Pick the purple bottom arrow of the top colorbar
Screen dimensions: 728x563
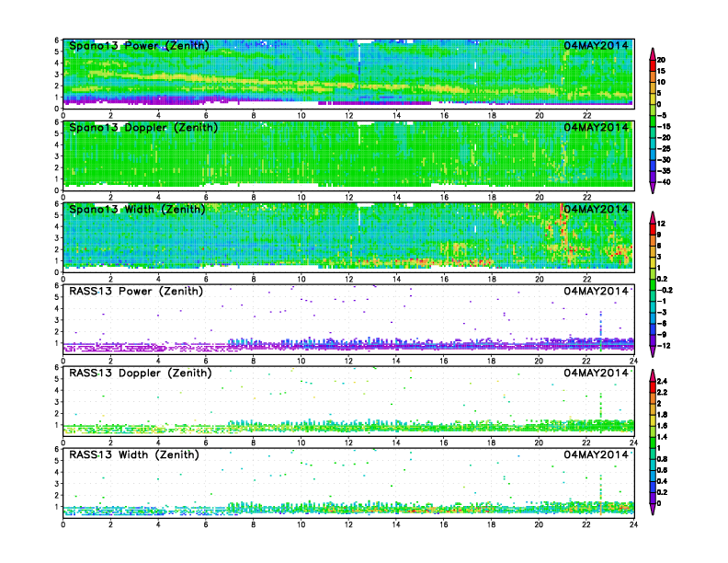point(653,187)
